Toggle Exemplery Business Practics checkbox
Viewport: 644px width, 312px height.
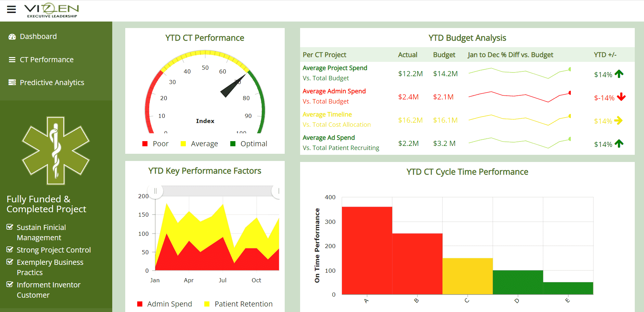click(x=10, y=262)
